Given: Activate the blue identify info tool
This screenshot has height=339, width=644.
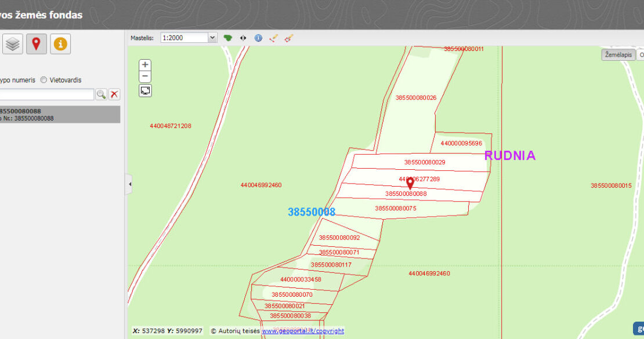Looking at the screenshot, I should point(258,38).
